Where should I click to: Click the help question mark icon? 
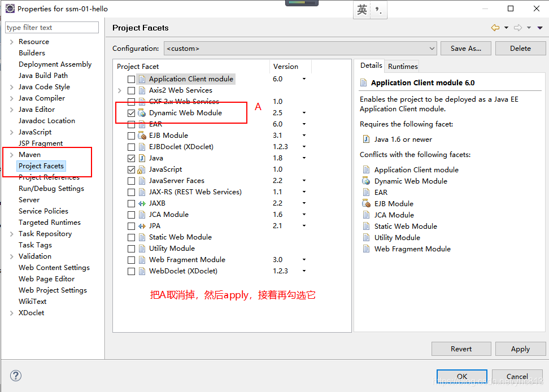(x=16, y=376)
